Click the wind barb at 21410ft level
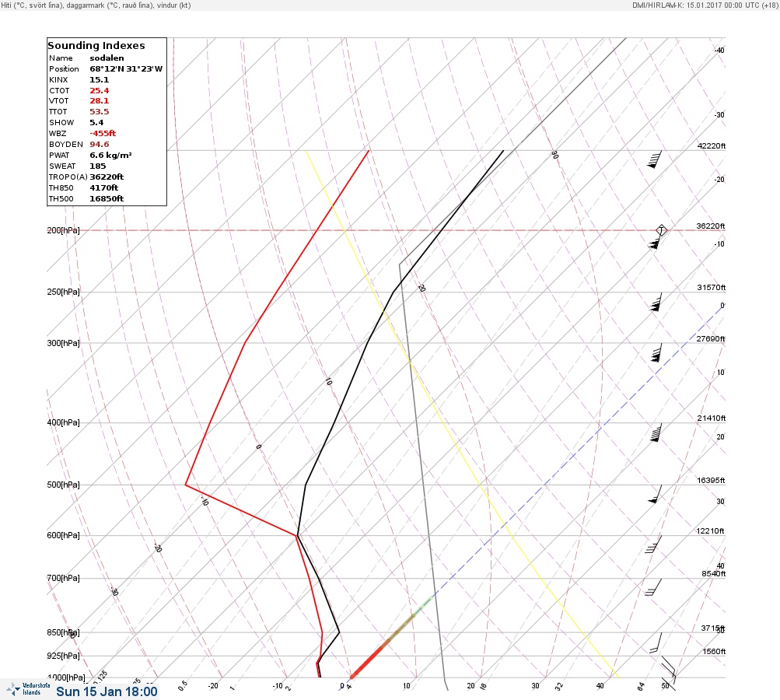Screen dimensions: 780x700 tap(656, 432)
